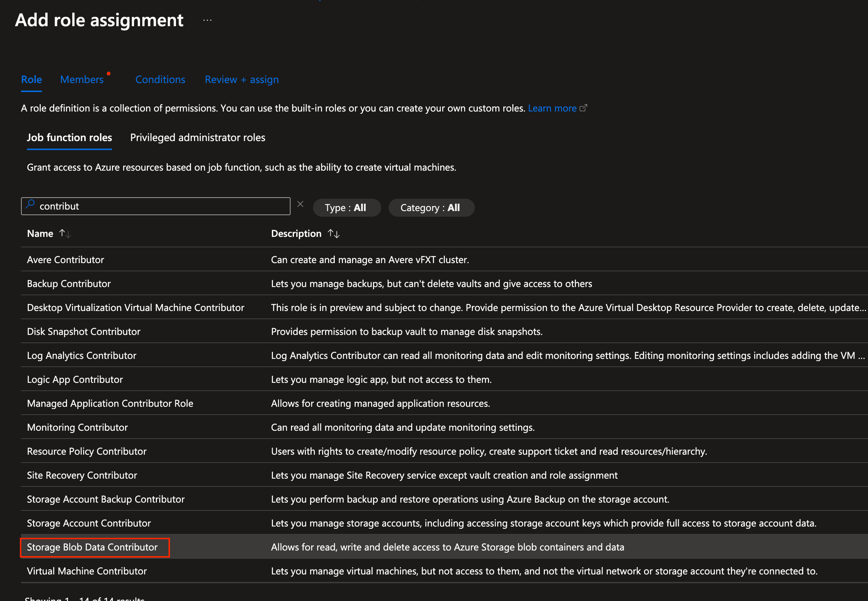Click the external link icon near Learn more
This screenshot has height=601, width=868.
583,108
